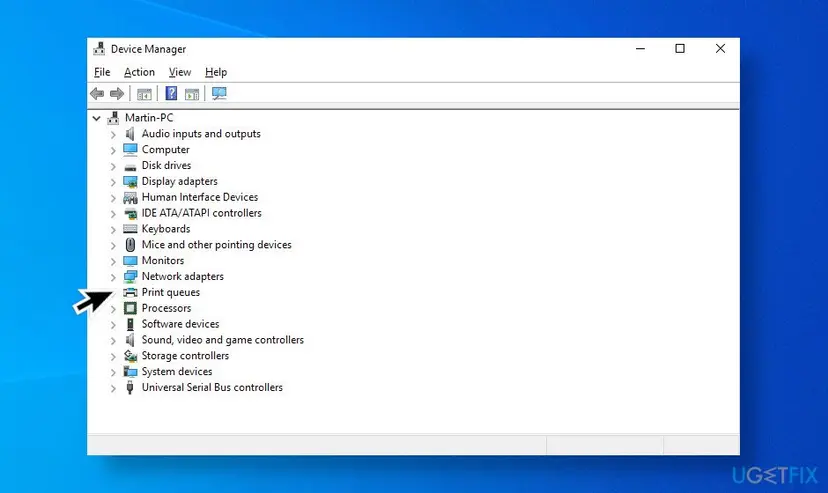
Task: Expand the Display adapters category
Action: (x=113, y=182)
